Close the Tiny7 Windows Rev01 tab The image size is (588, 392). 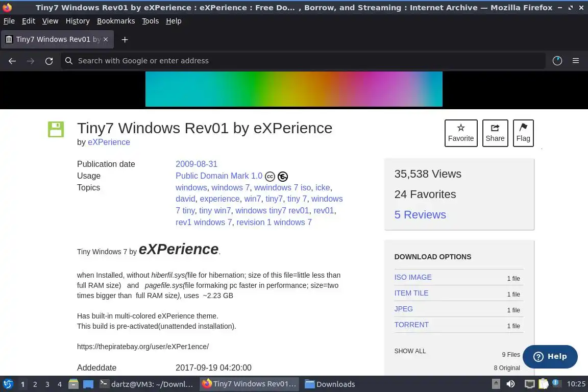106,39
